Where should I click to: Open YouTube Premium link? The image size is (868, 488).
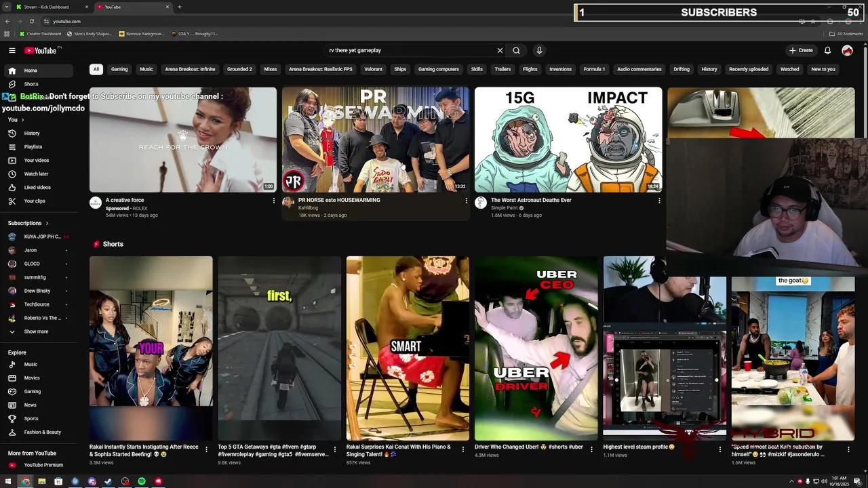pyautogui.click(x=38, y=465)
